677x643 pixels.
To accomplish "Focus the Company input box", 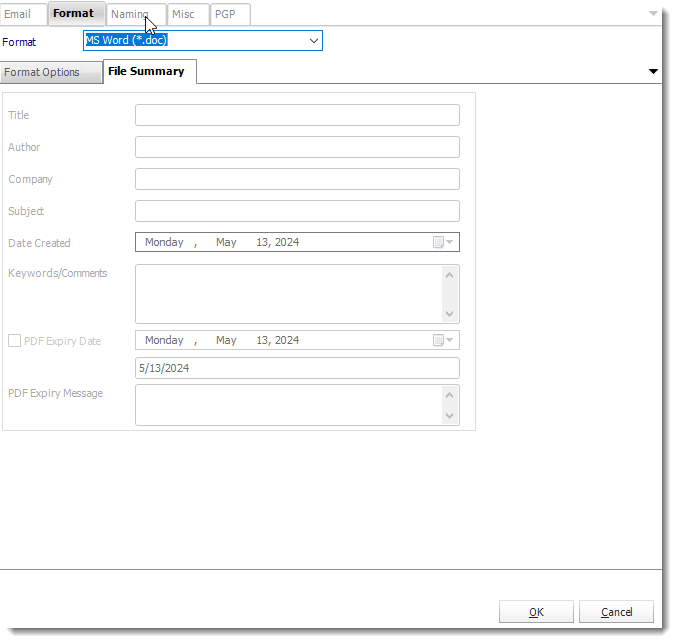I will click(x=297, y=179).
